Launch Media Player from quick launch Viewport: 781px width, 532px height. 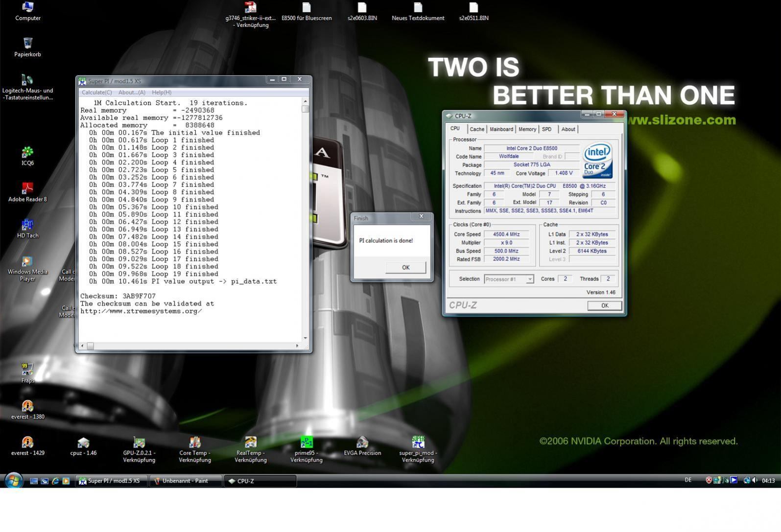point(66,481)
